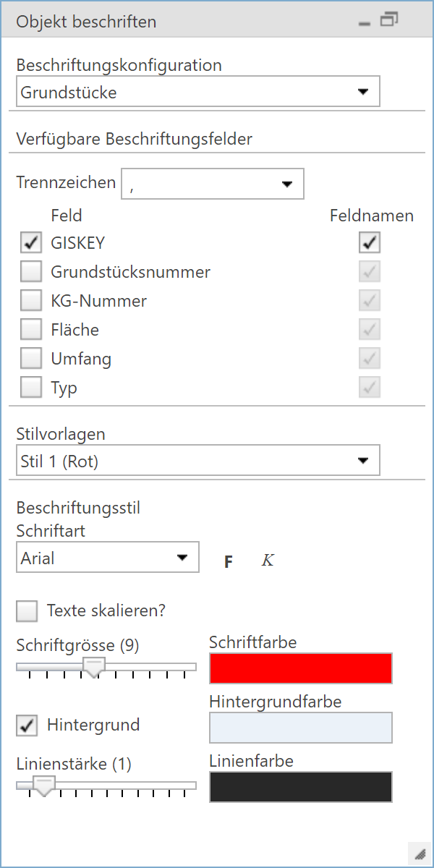Open the Stilvorlagen dropdown showing Stil 1
This screenshot has width=434, height=868.
(365, 460)
